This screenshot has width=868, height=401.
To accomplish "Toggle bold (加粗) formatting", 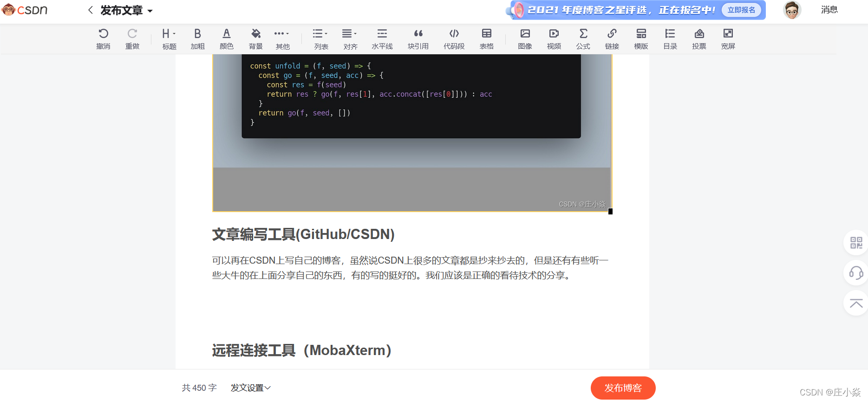I will (x=198, y=39).
